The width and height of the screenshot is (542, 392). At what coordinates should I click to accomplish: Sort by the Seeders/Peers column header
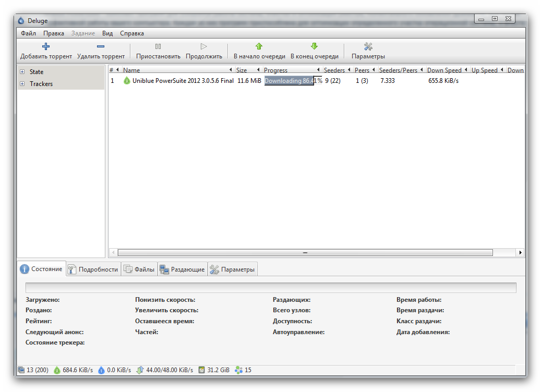[x=401, y=70]
